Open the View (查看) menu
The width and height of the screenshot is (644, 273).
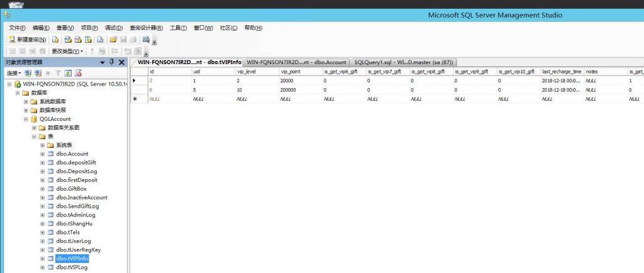(x=65, y=28)
